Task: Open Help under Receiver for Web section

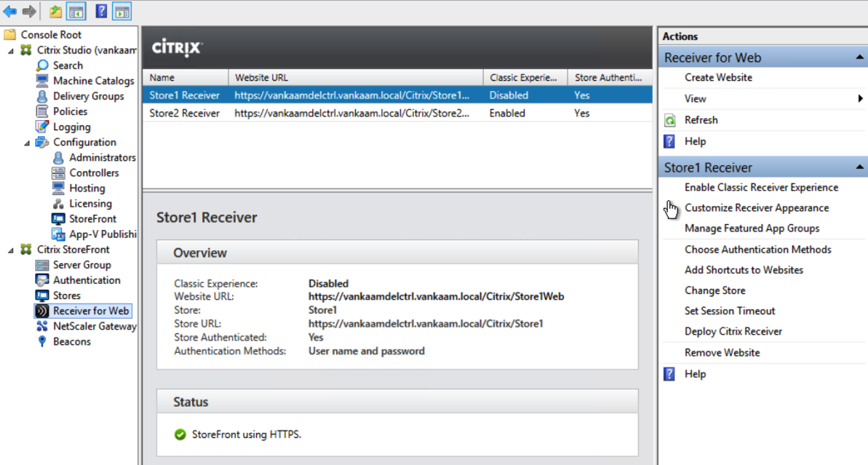Action: coord(695,142)
